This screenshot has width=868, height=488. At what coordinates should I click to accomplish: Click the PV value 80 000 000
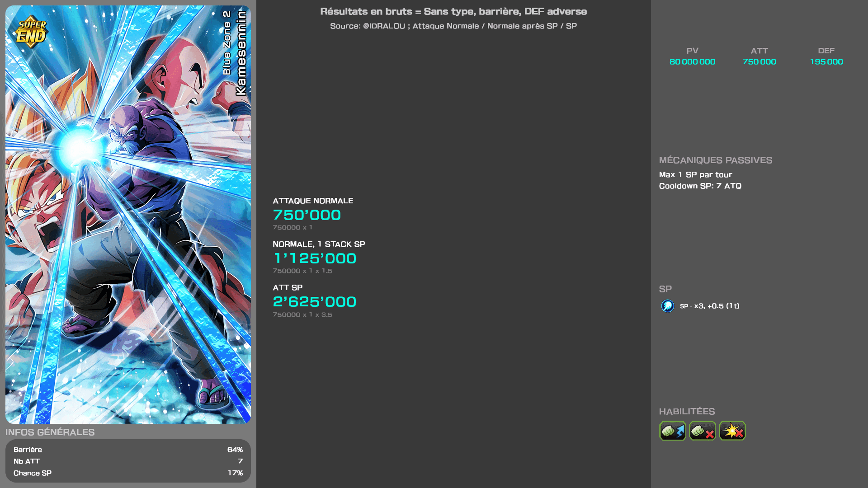pyautogui.click(x=692, y=61)
